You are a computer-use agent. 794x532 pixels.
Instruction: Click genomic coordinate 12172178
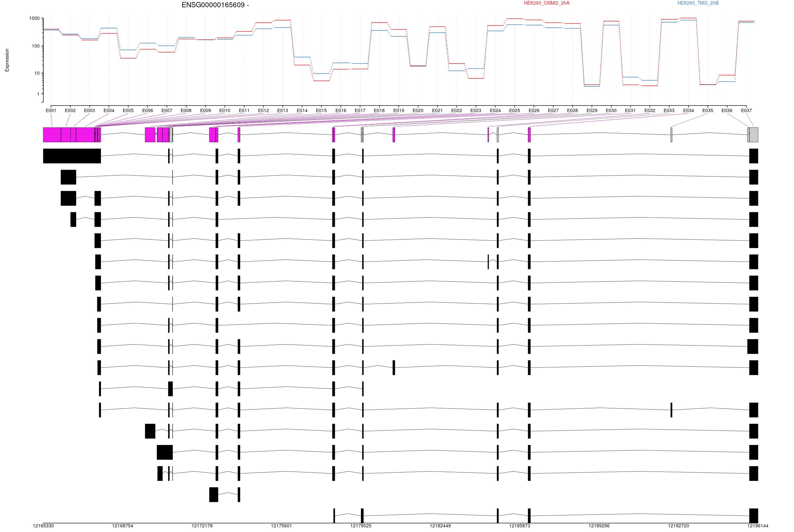[x=202, y=526]
